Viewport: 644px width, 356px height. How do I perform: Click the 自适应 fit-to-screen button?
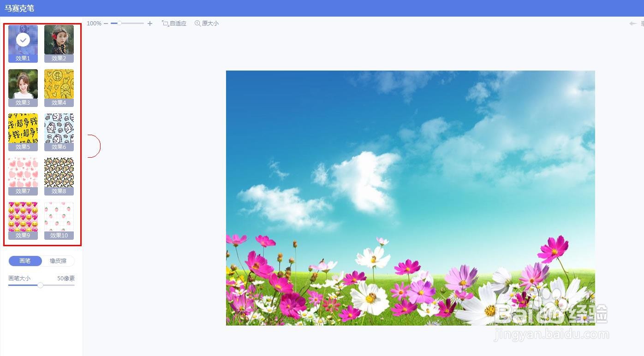(174, 23)
